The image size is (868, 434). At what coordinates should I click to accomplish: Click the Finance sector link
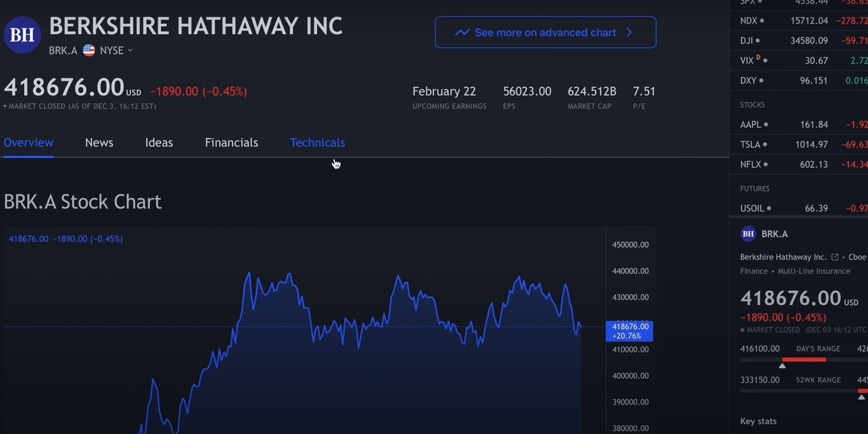coord(754,271)
